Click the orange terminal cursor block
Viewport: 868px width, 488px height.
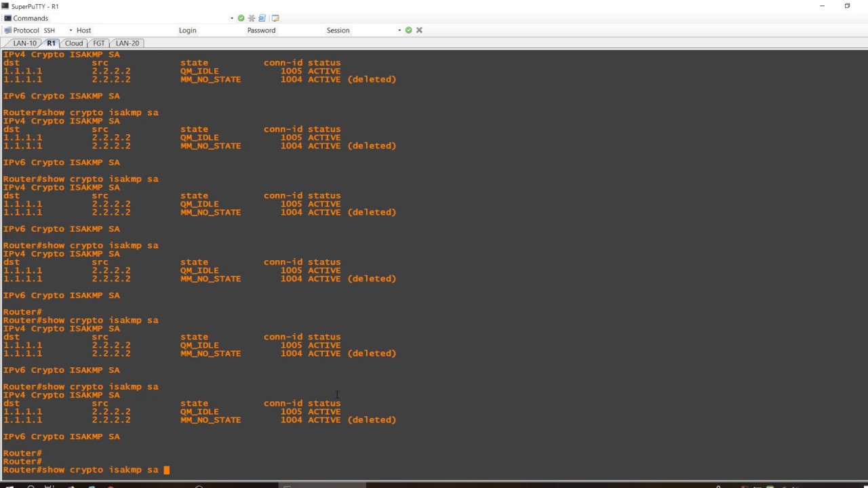pyautogui.click(x=167, y=470)
